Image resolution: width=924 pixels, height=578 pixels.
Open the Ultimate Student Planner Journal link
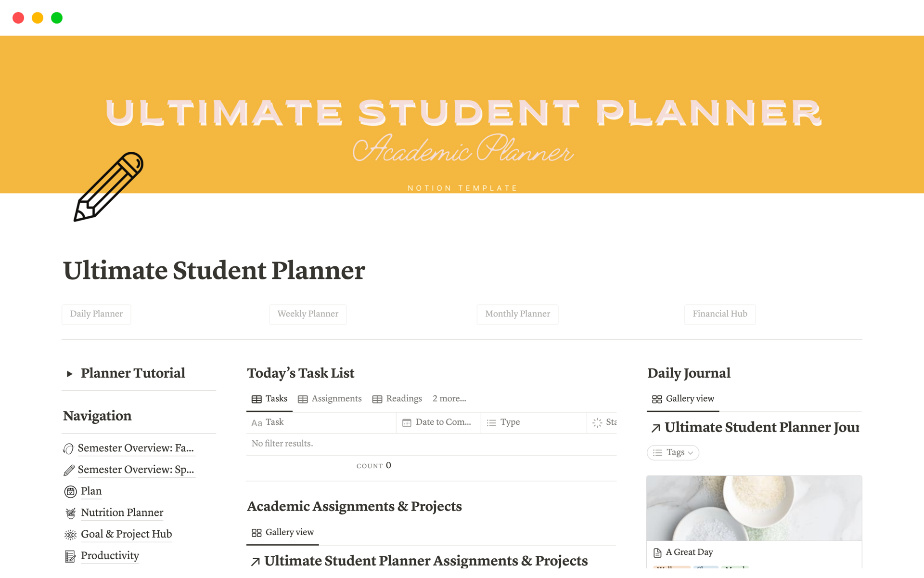[x=755, y=428]
